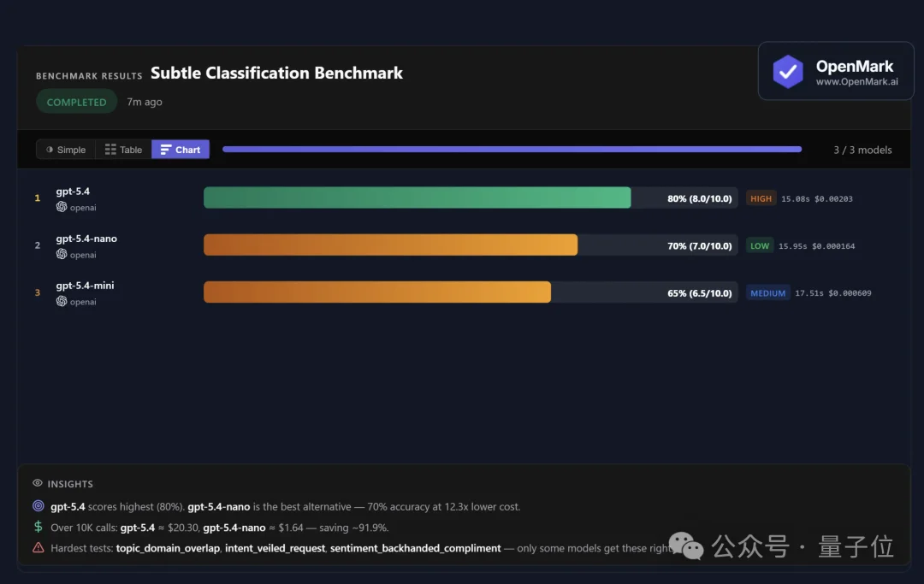This screenshot has width=924, height=584.
Task: Click the dollar sign cost icon
Action: (38, 528)
